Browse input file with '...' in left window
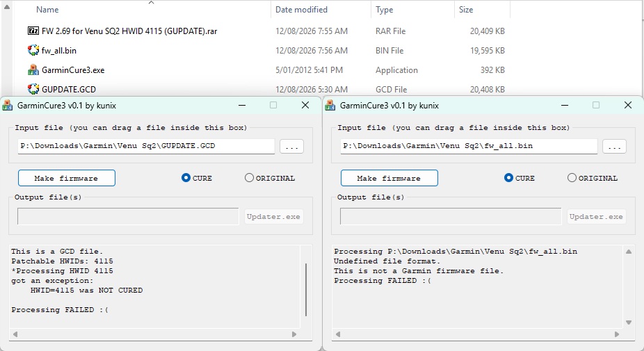The image size is (644, 351). click(x=291, y=147)
